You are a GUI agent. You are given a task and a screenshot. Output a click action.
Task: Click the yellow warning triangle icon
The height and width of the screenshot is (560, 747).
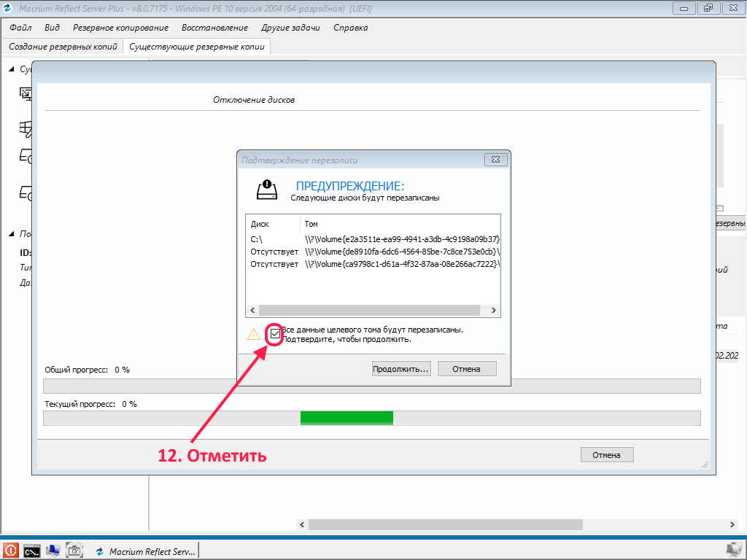point(253,334)
